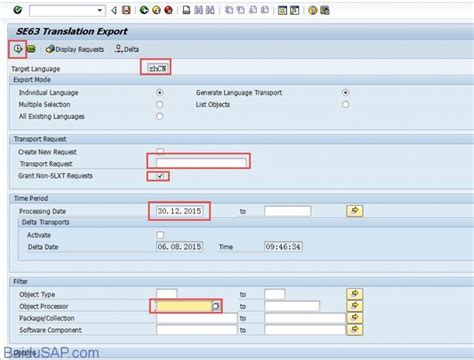This screenshot has width=474, height=360.
Task: Click the Object Type to field
Action: [275, 294]
